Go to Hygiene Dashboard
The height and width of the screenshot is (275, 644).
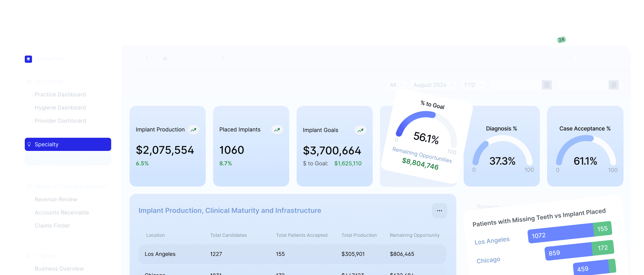click(x=60, y=108)
